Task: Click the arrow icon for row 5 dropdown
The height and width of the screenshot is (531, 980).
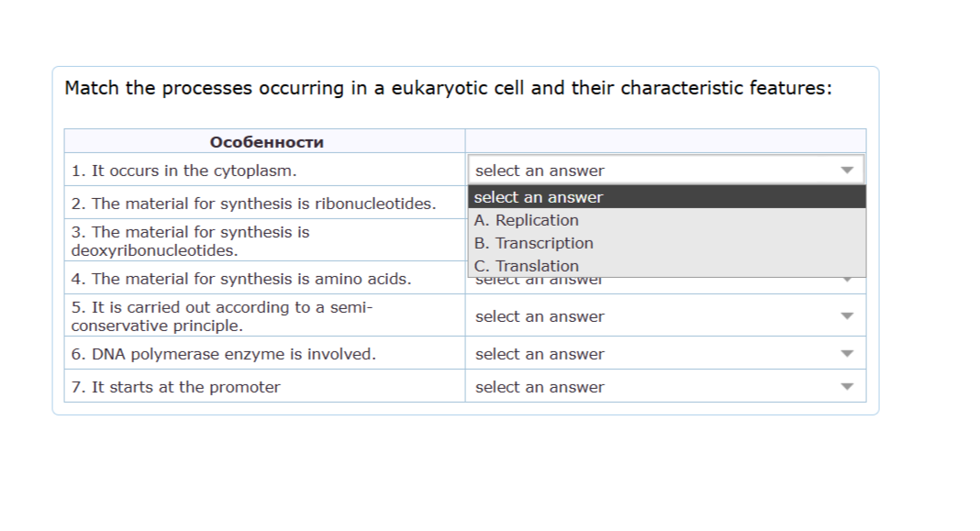Action: click(847, 316)
